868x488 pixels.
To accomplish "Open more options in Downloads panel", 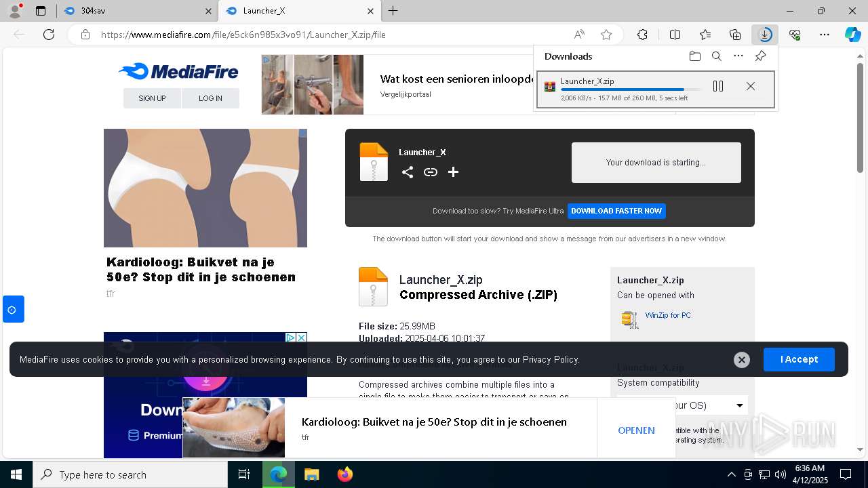I will 738,56.
